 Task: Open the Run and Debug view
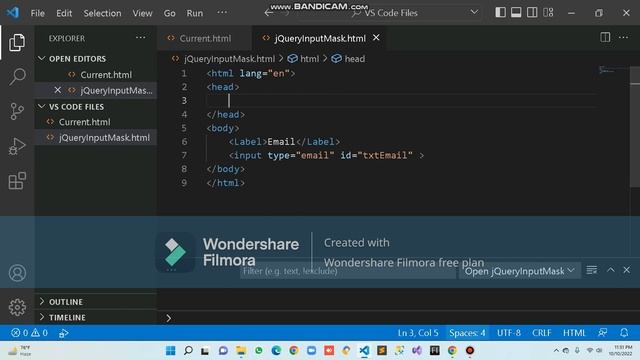[x=17, y=146]
